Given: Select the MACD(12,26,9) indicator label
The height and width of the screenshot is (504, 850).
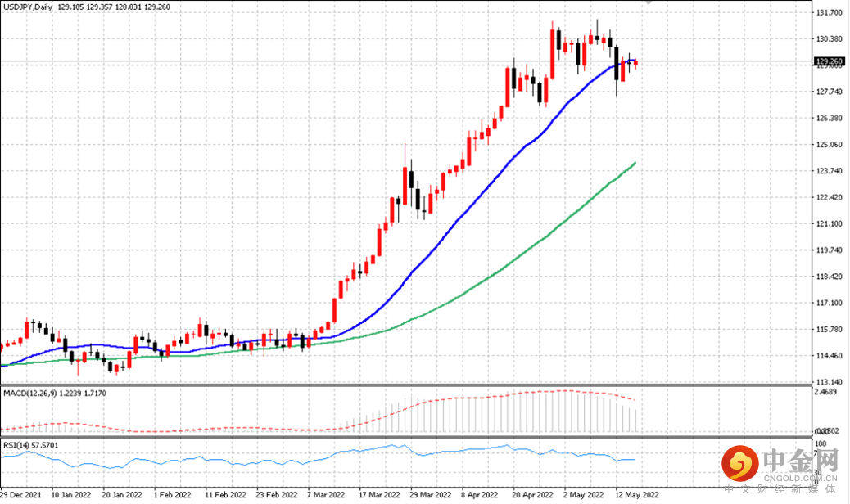Looking at the screenshot, I should click(x=29, y=393).
